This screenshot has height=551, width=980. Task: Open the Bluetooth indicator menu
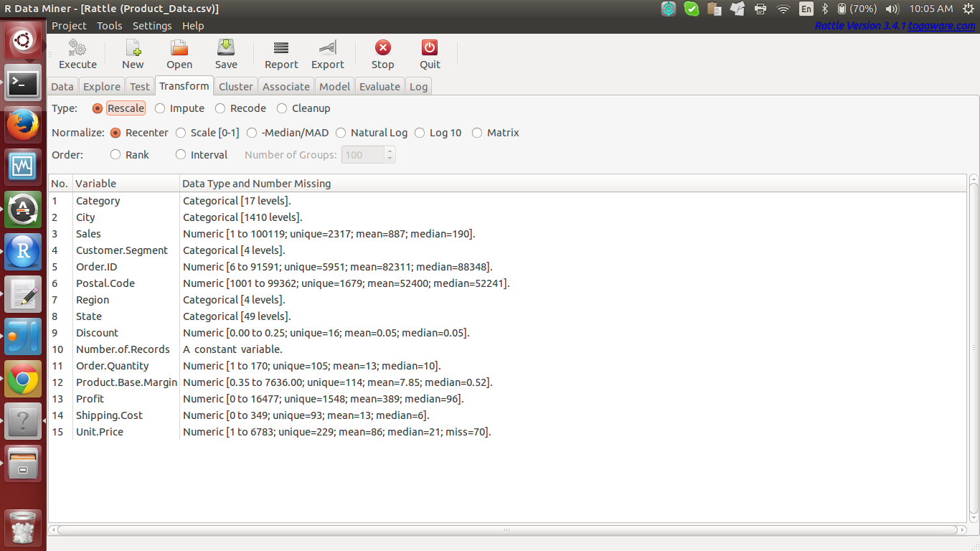click(825, 9)
